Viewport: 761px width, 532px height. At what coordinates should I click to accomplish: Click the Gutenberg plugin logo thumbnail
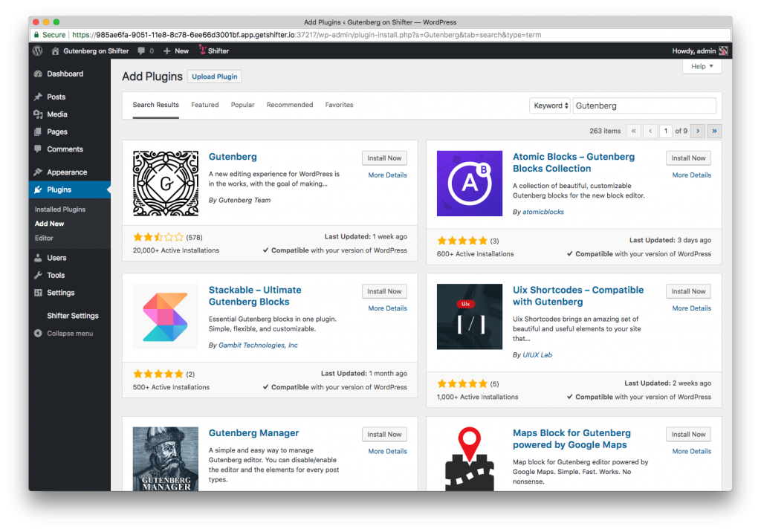pos(166,183)
